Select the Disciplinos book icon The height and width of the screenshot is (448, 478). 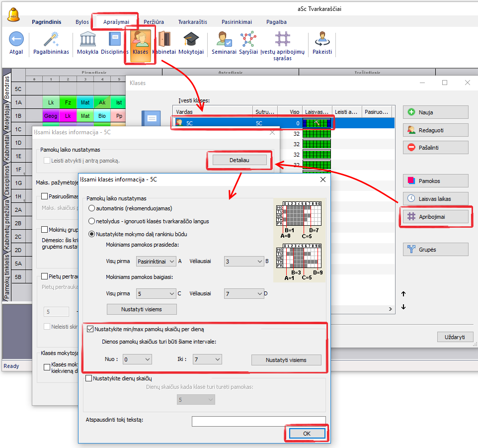click(115, 40)
